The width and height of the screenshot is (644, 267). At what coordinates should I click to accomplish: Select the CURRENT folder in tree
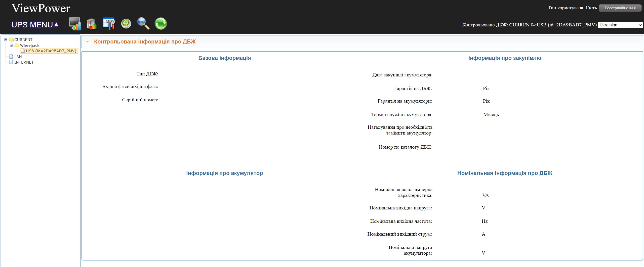(x=23, y=40)
